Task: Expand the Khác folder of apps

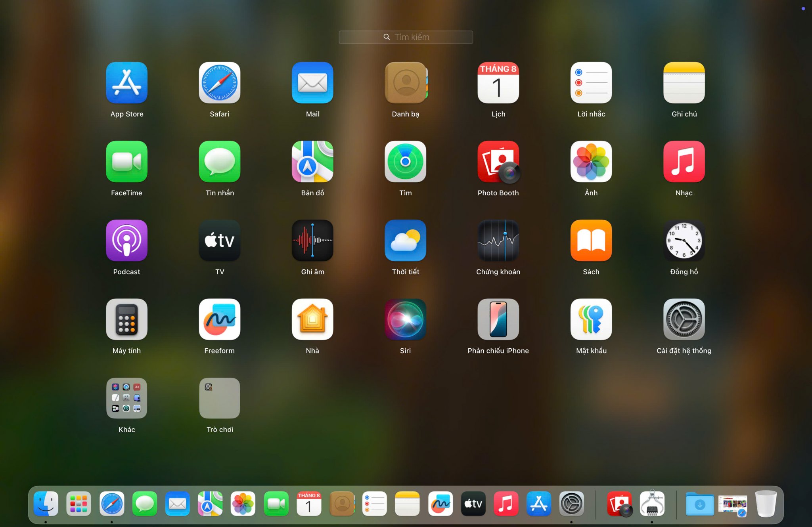Action: pos(126,398)
